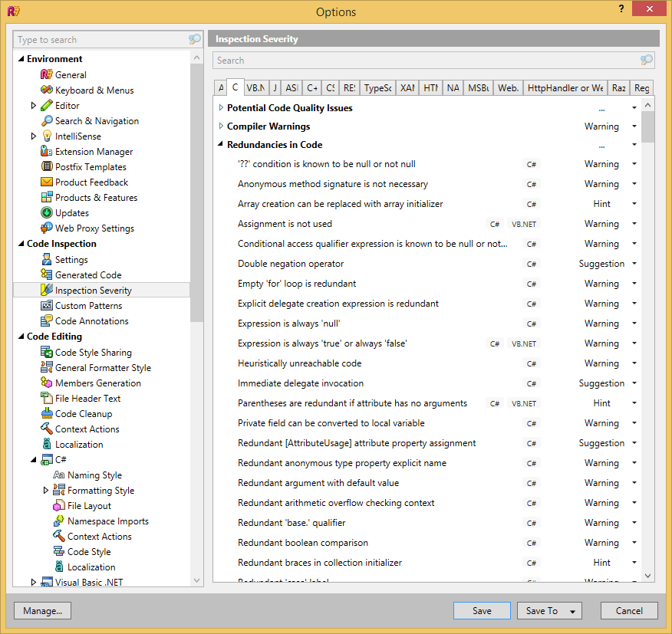Click the Updates icon in Environment
This screenshot has width=672, height=634.
pos(46,213)
